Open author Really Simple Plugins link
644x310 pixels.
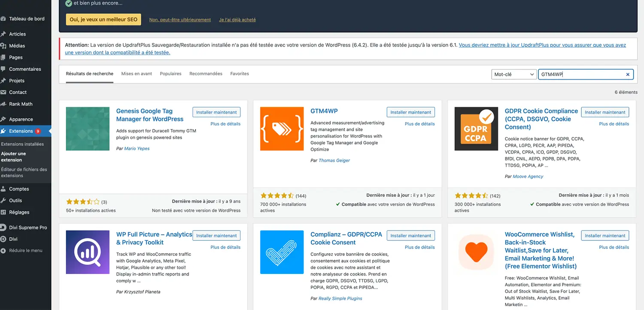[340, 298]
